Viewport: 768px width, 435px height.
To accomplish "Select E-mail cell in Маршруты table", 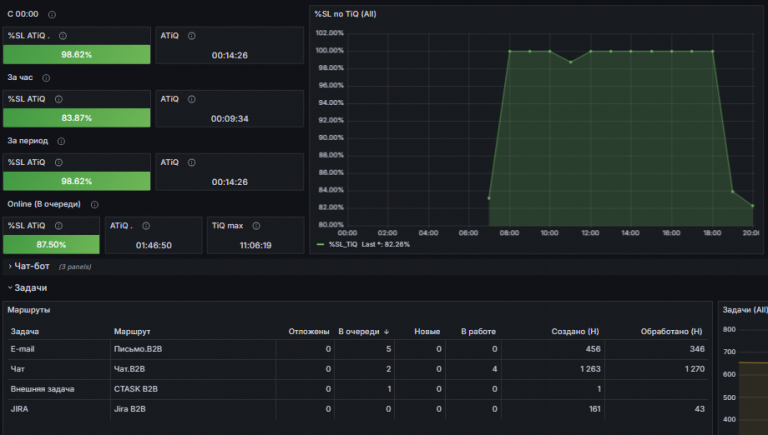I will point(23,349).
